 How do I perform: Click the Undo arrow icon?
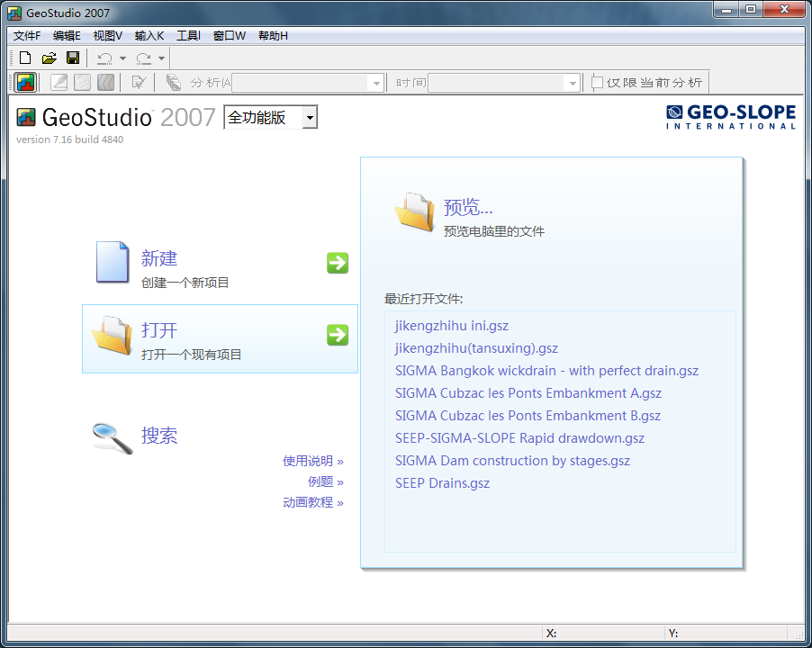(x=105, y=58)
